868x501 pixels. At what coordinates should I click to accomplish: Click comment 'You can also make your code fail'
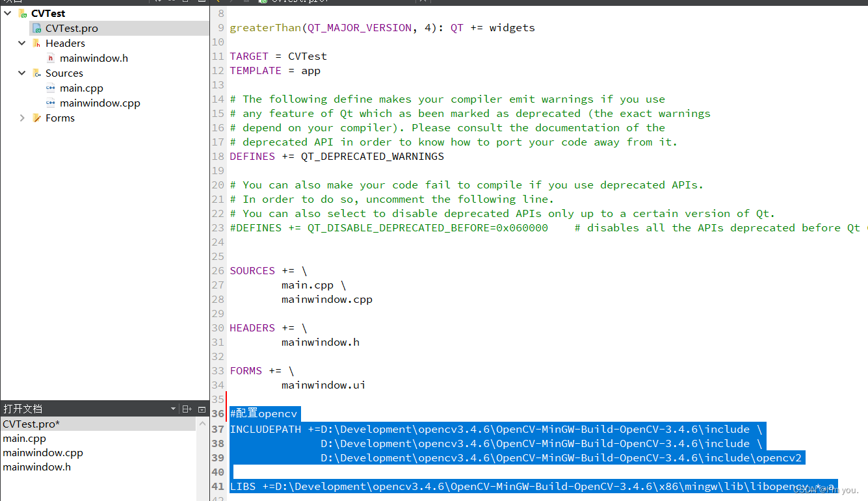pyautogui.click(x=467, y=185)
